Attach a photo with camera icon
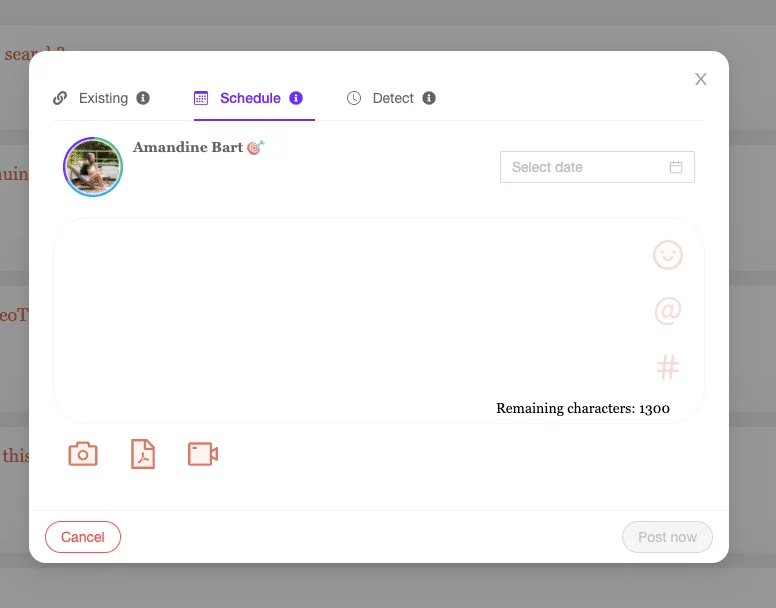This screenshot has width=776, height=608. [x=83, y=454]
